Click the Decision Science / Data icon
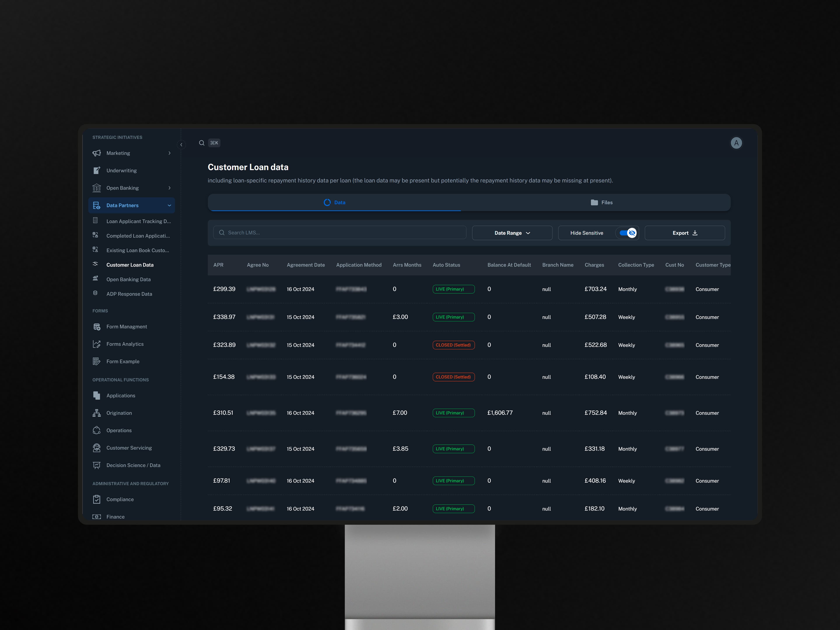Image resolution: width=840 pixels, height=630 pixels. tap(96, 465)
